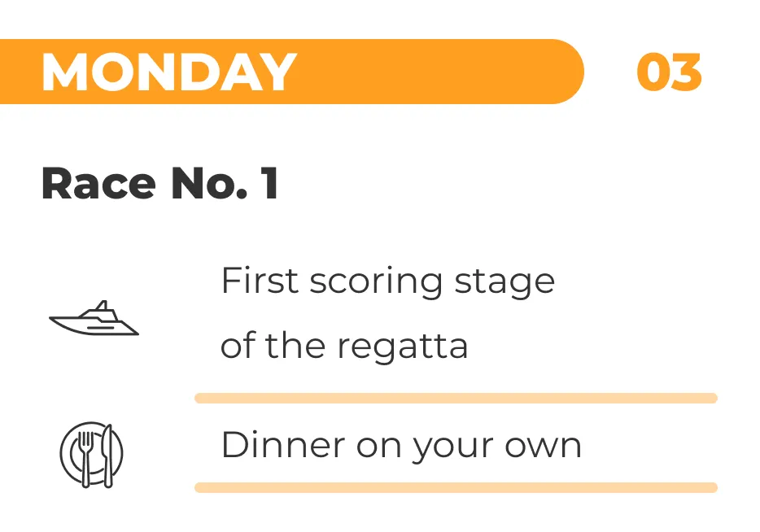Viewport: 760px width, 532px height.
Task: Click the fork inside the dinner icon
Action: 85,454
